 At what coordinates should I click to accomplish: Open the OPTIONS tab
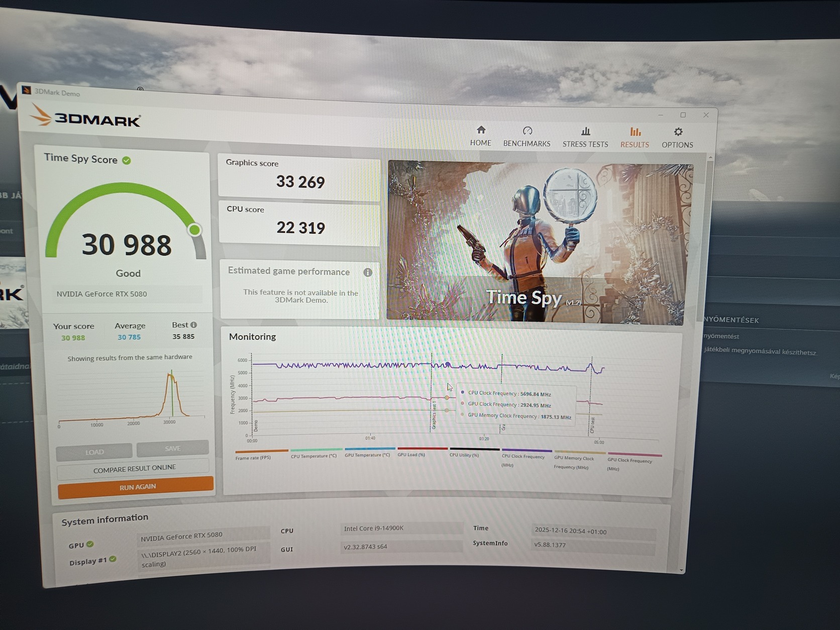tap(677, 138)
